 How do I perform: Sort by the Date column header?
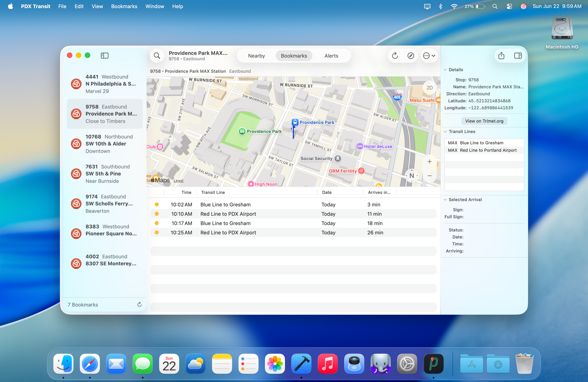pos(340,193)
